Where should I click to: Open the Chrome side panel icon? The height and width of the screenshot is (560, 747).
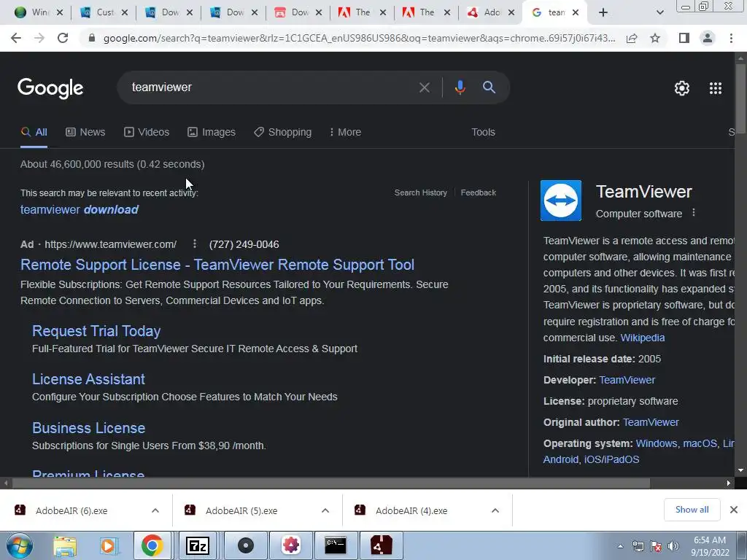point(684,38)
